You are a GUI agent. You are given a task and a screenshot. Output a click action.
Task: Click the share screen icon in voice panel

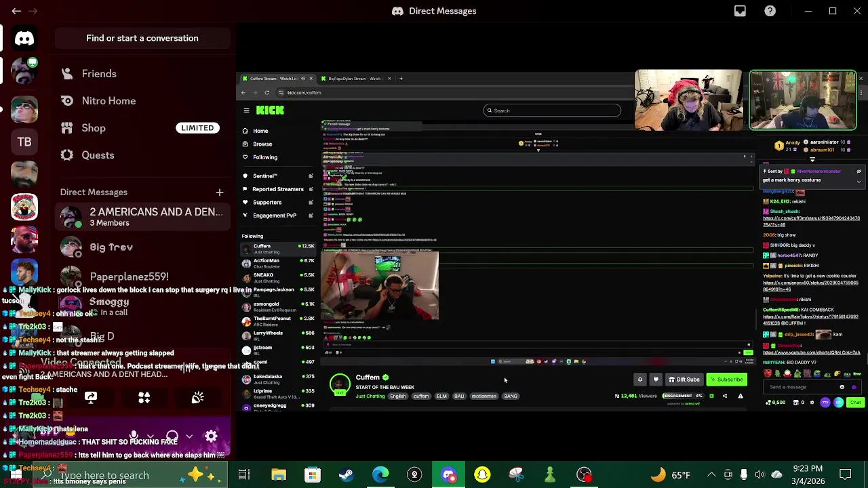pyautogui.click(x=91, y=397)
